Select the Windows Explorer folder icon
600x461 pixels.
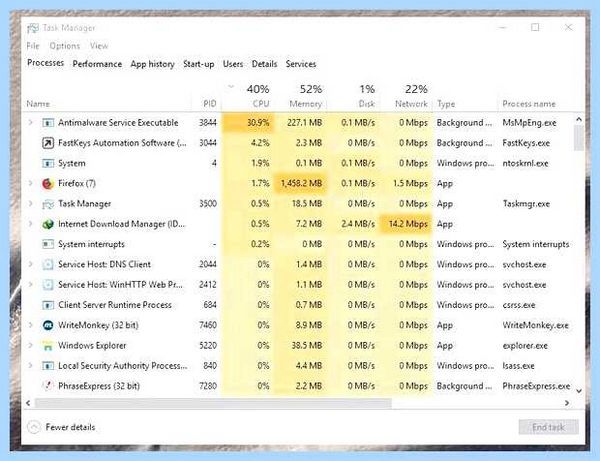(x=48, y=345)
